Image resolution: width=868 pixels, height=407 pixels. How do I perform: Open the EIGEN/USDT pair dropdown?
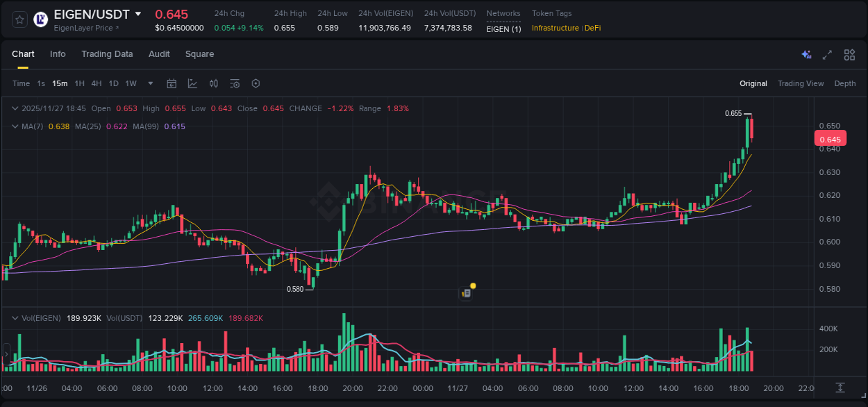138,13
